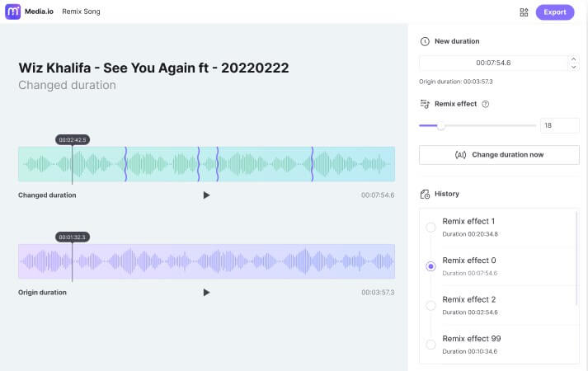Increase new duration with up arrow

pos(573,59)
